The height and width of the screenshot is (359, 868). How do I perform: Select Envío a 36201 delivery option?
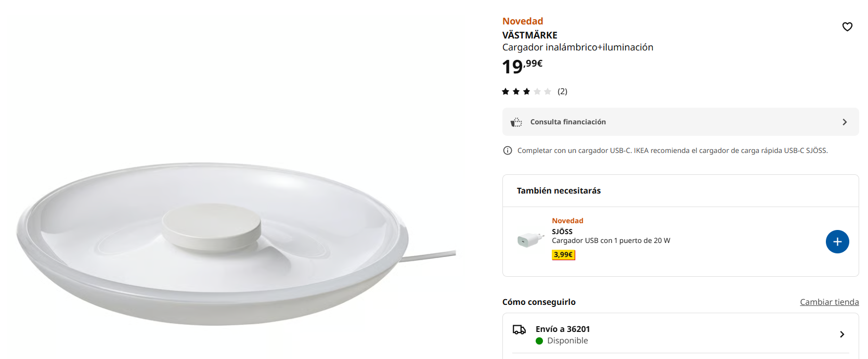tap(563, 329)
